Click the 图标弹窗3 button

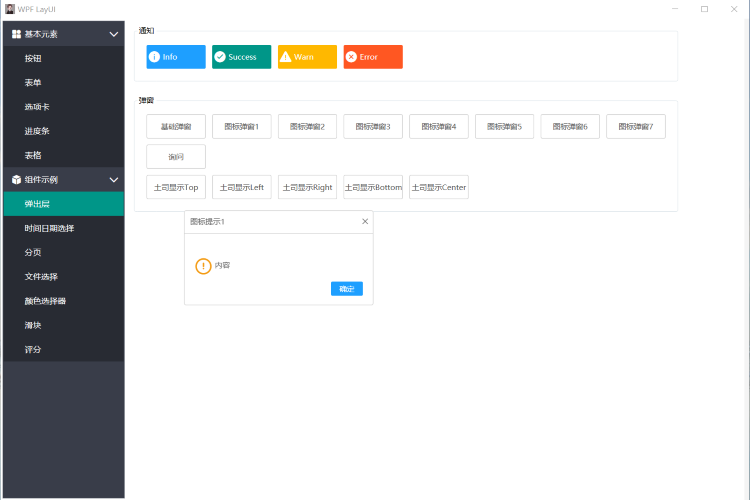(x=373, y=126)
